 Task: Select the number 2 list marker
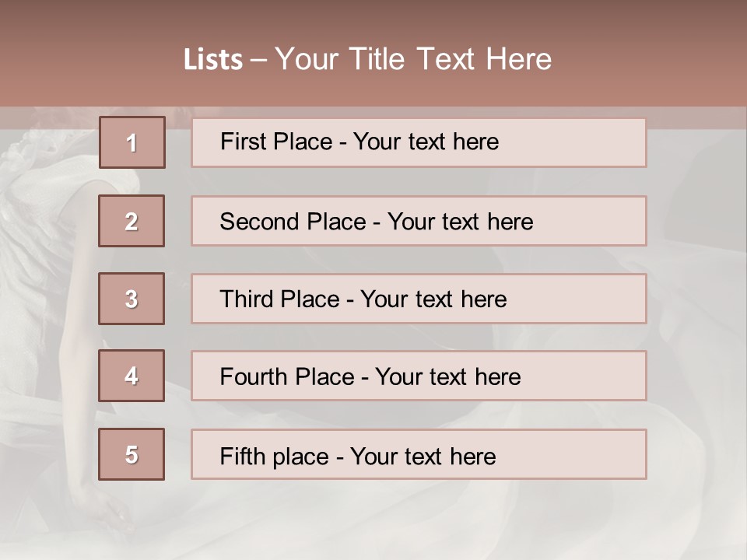(x=132, y=221)
